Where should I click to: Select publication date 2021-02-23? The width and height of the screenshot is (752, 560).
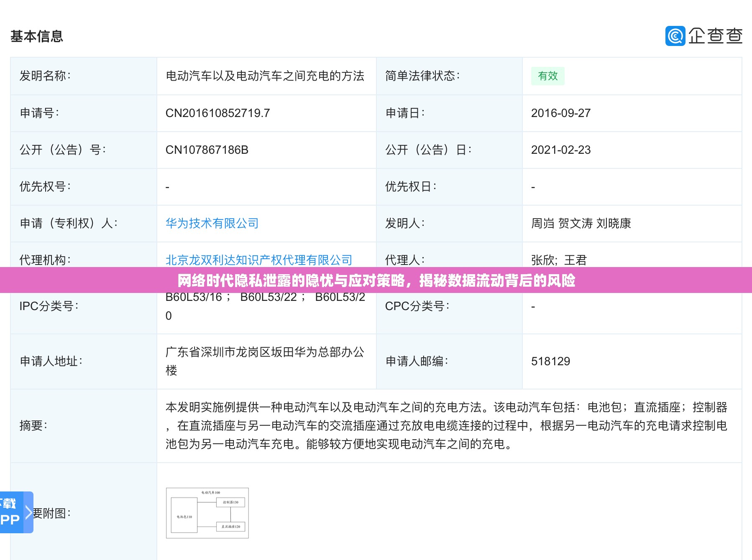click(561, 150)
